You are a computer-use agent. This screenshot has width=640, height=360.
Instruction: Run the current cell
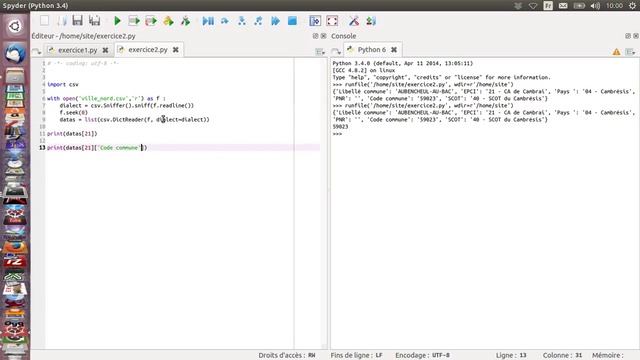click(x=134, y=21)
